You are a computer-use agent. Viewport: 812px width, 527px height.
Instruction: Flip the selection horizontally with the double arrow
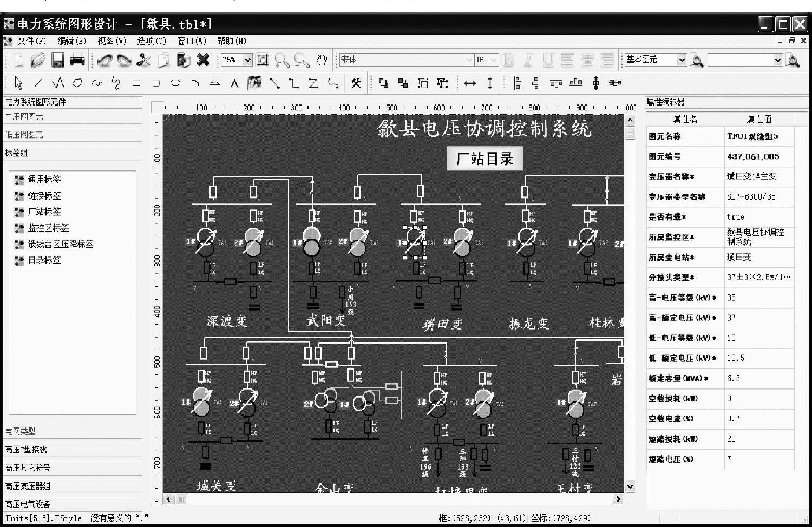pyautogui.click(x=470, y=83)
